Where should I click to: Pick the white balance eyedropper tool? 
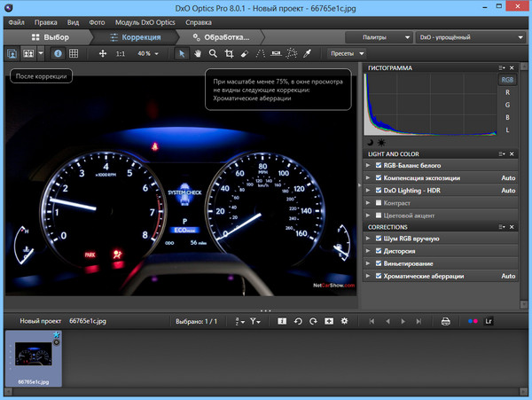308,53
